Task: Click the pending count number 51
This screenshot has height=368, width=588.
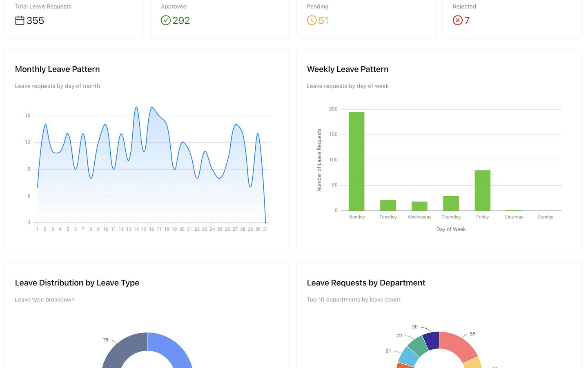Action: (x=323, y=20)
